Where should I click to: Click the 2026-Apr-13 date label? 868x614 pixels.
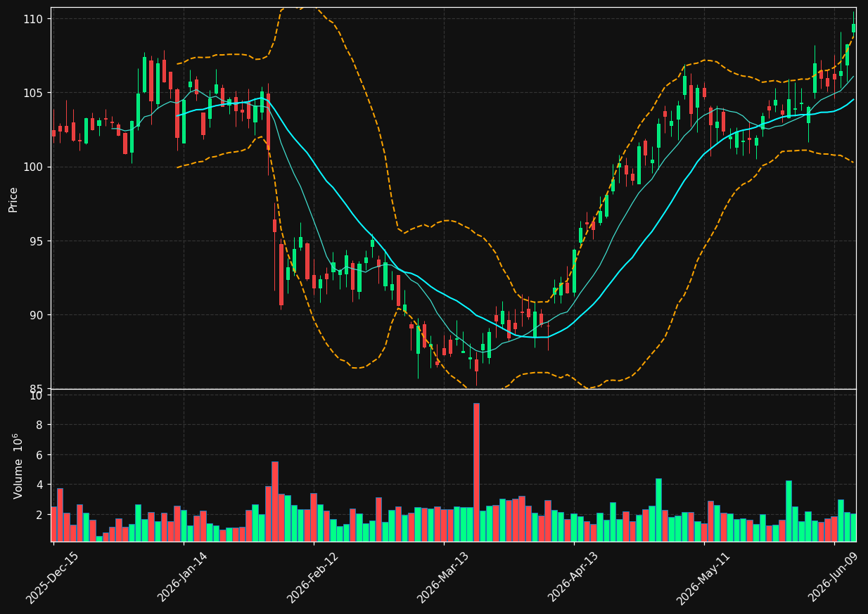574,577
